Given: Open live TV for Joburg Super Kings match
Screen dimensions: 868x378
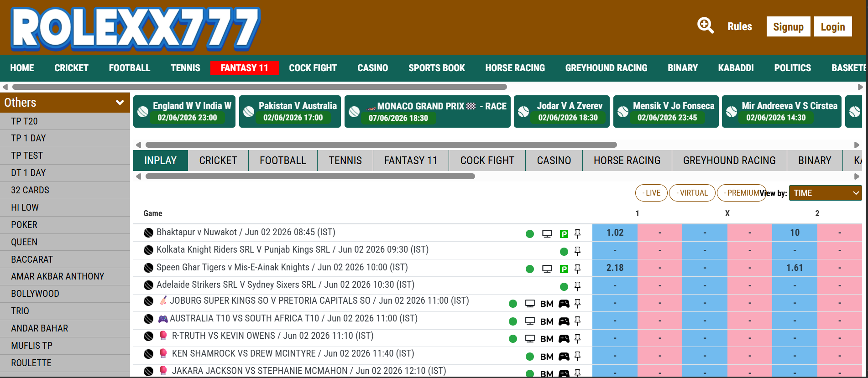Looking at the screenshot, I should (x=530, y=304).
